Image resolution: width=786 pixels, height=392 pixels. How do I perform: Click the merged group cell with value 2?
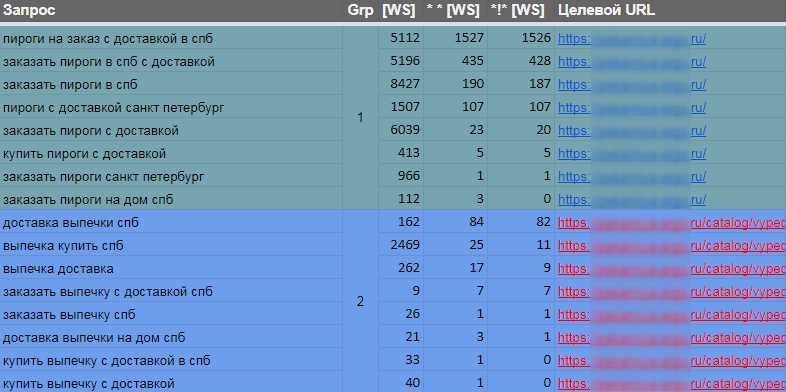pyautogui.click(x=360, y=301)
